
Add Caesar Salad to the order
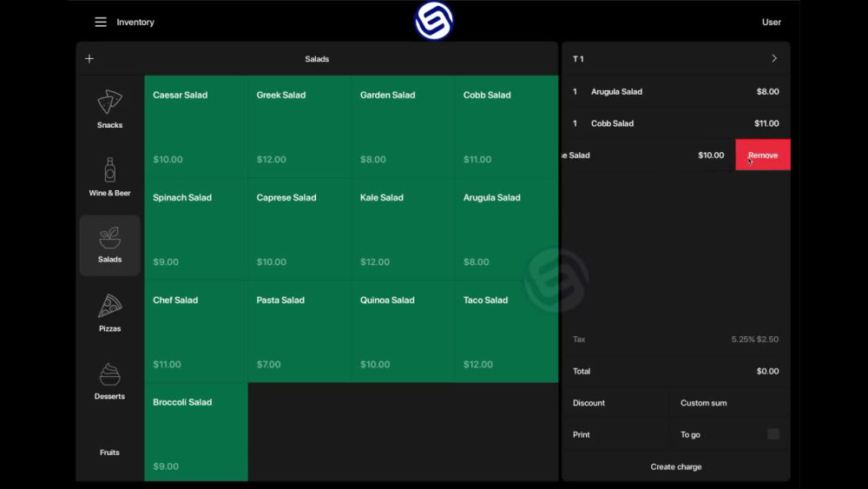pos(196,127)
